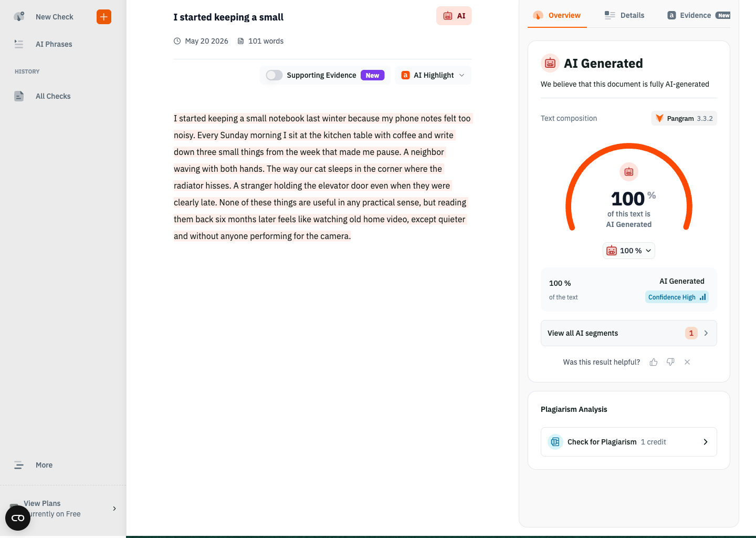This screenshot has height=538, width=756.
Task: Click the orange plus New Check button
Action: [104, 17]
